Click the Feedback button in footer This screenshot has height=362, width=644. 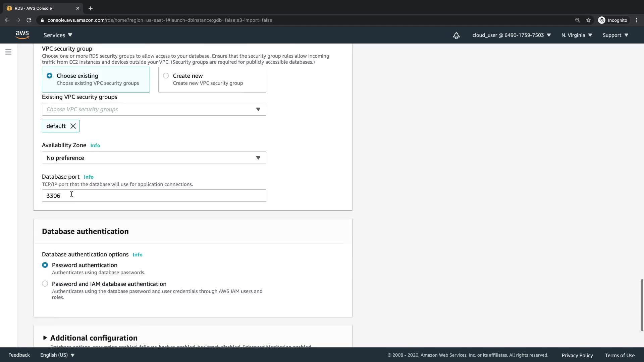coord(19,355)
